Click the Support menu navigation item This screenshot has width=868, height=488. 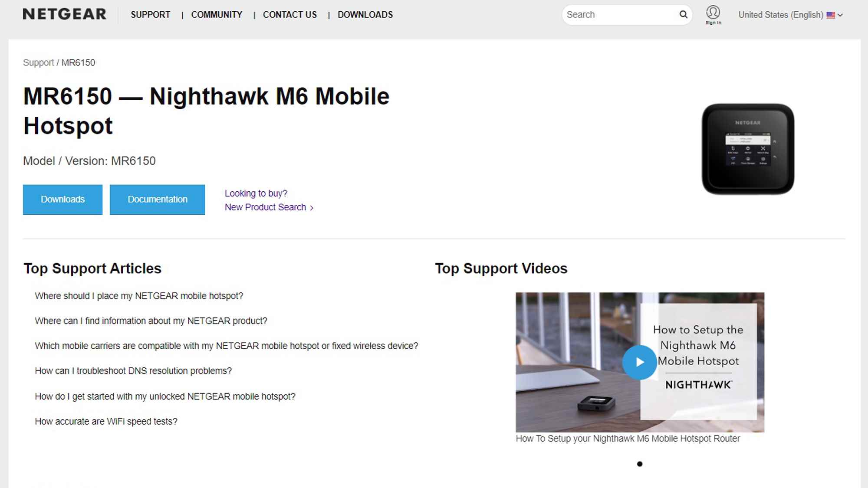click(x=149, y=14)
